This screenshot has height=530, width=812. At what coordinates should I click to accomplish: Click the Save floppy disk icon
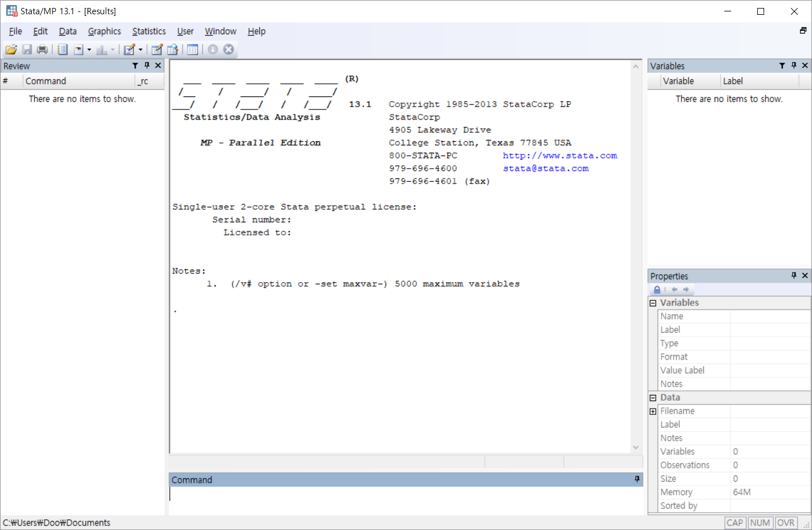point(27,50)
